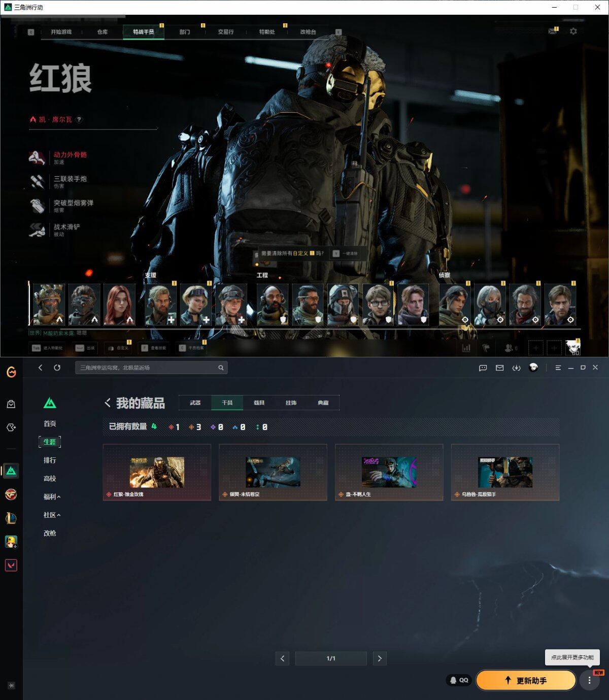Collapse the launcher sidebar arrow icon
Image resolution: width=609 pixels, height=700 pixels.
click(11, 685)
